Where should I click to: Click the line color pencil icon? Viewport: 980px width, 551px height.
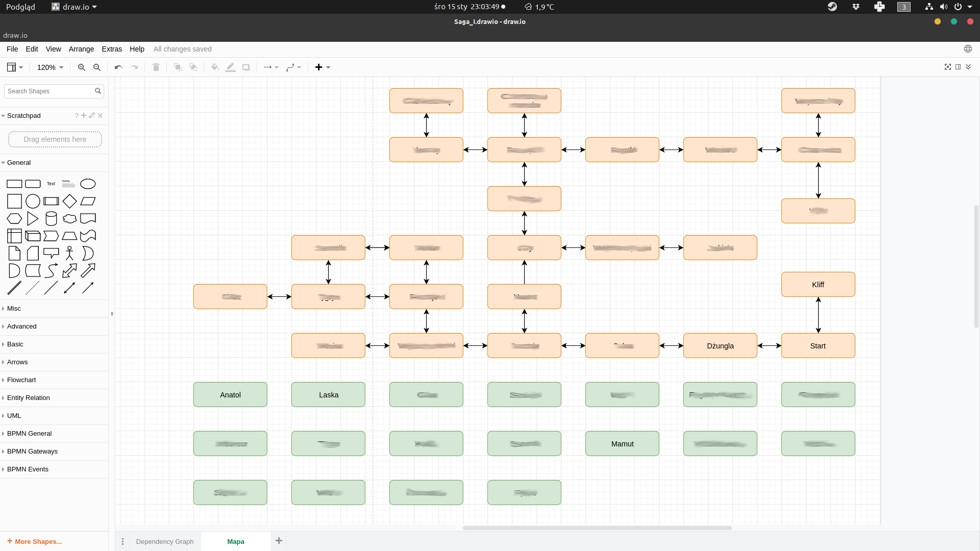pos(230,67)
